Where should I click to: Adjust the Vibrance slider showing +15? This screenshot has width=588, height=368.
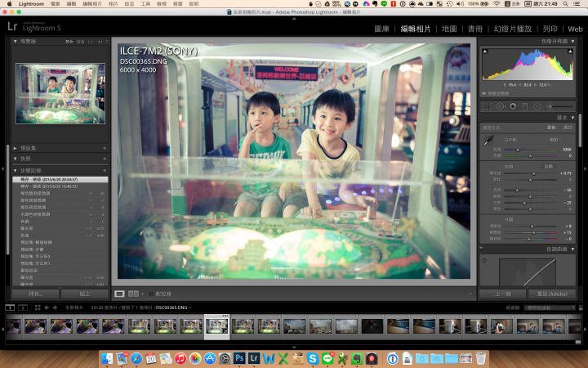click(533, 232)
